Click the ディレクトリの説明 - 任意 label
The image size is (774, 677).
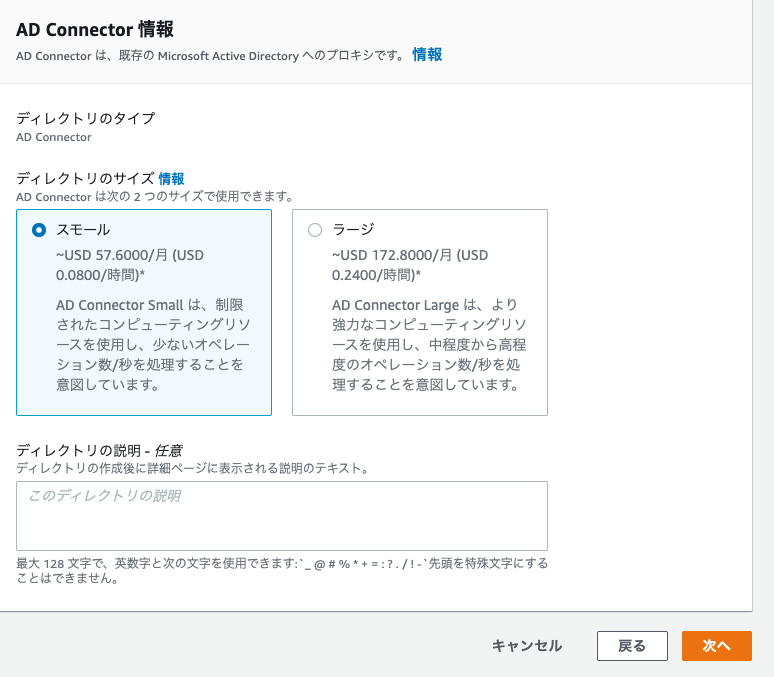[100, 450]
